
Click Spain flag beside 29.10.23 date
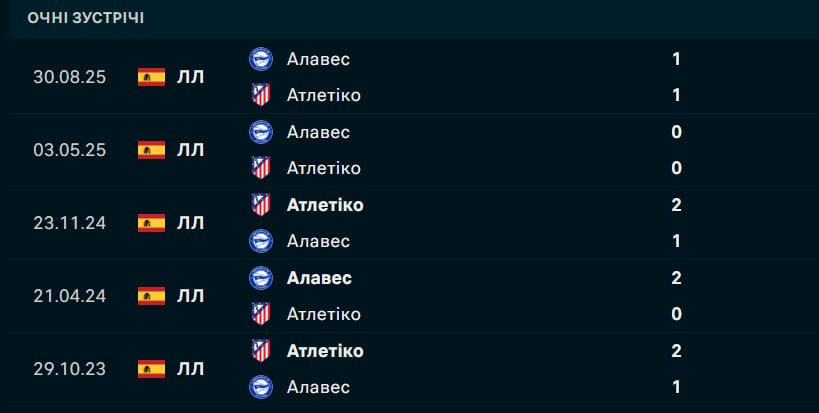coord(151,369)
